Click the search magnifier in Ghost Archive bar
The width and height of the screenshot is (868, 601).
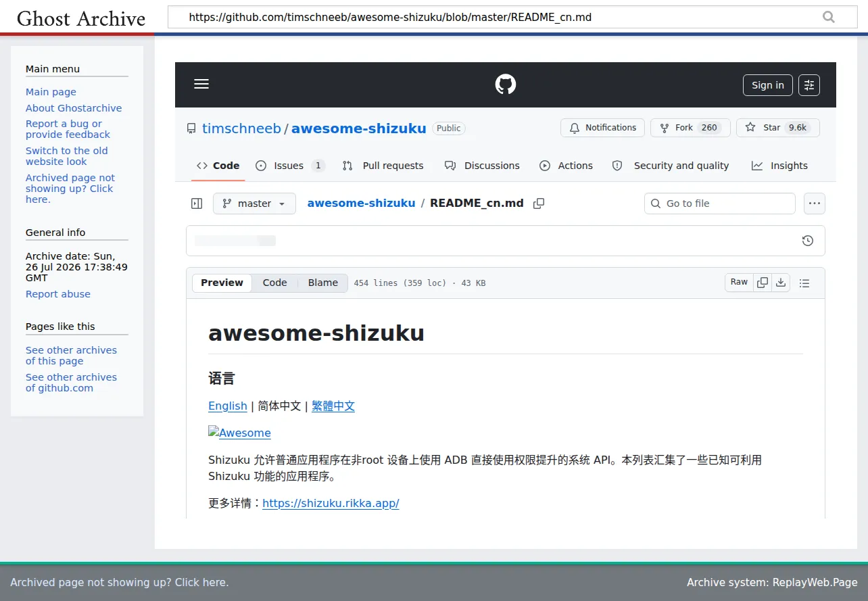coord(829,18)
